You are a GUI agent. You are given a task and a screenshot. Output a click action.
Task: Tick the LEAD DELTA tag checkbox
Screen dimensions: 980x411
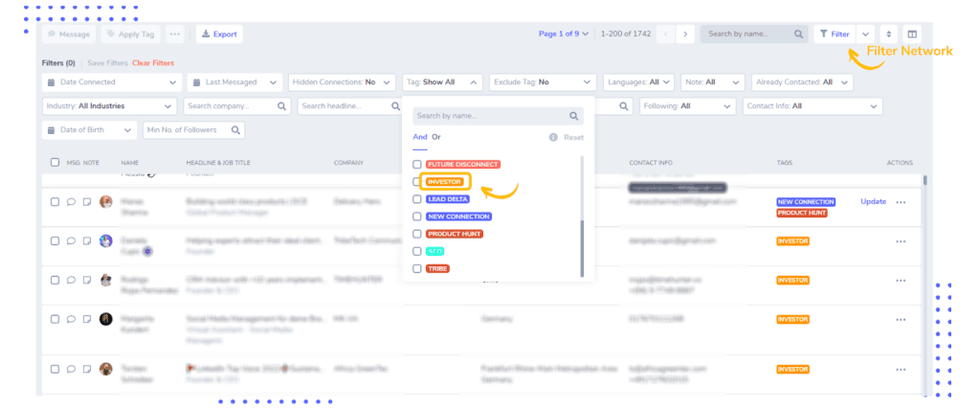pyautogui.click(x=417, y=199)
